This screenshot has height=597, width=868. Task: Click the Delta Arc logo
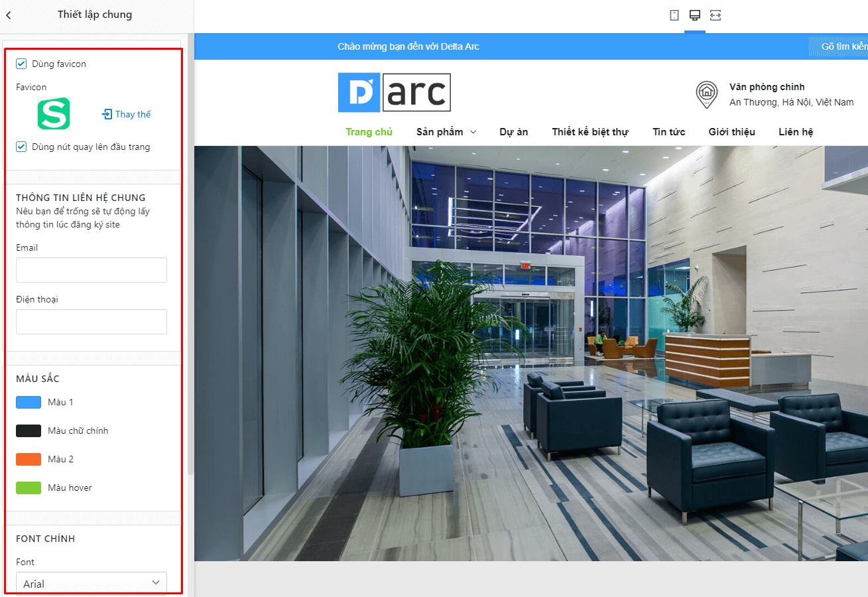(395, 92)
